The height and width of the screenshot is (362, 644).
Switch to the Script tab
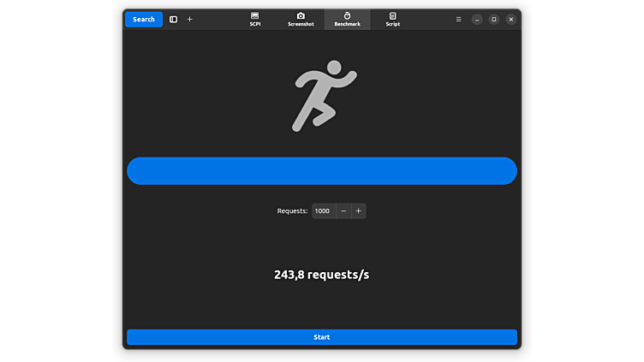pos(392,19)
